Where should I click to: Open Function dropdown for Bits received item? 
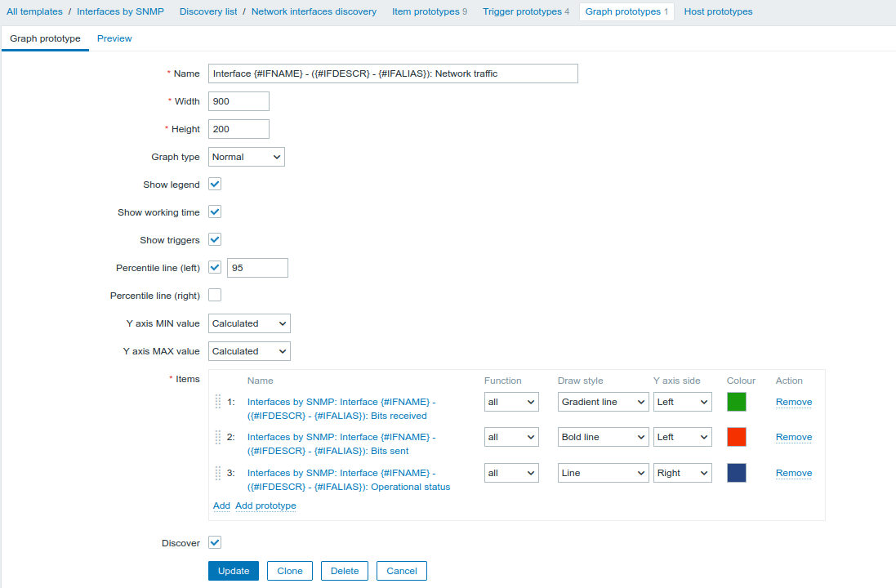[x=511, y=402]
